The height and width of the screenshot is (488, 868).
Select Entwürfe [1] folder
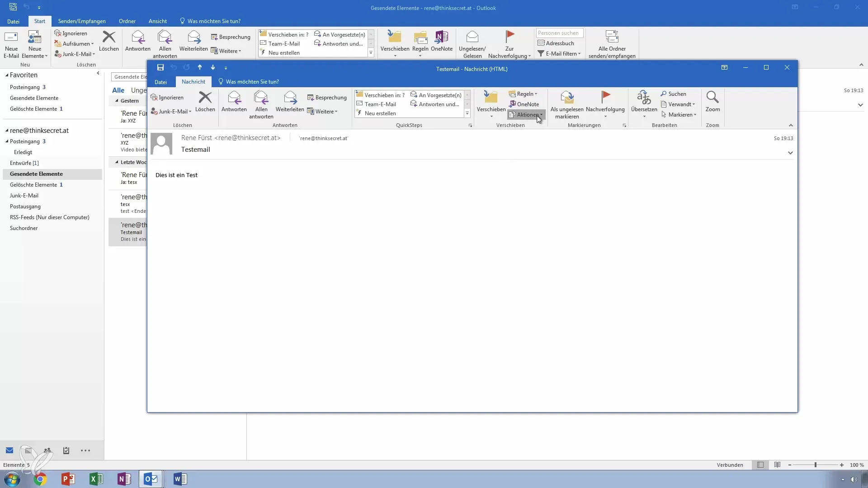(24, 163)
